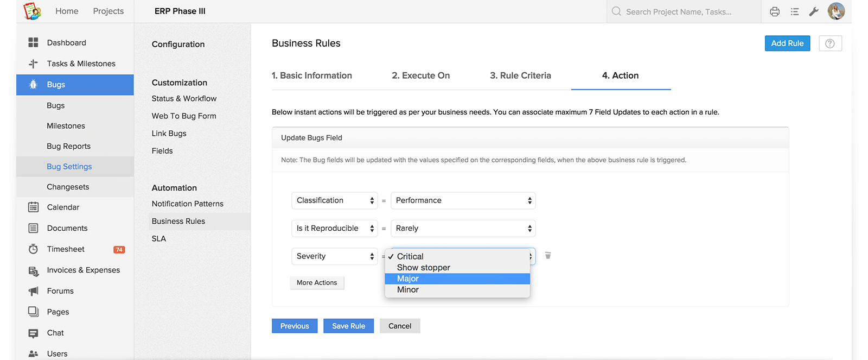Open the user profile avatar

coord(836,11)
